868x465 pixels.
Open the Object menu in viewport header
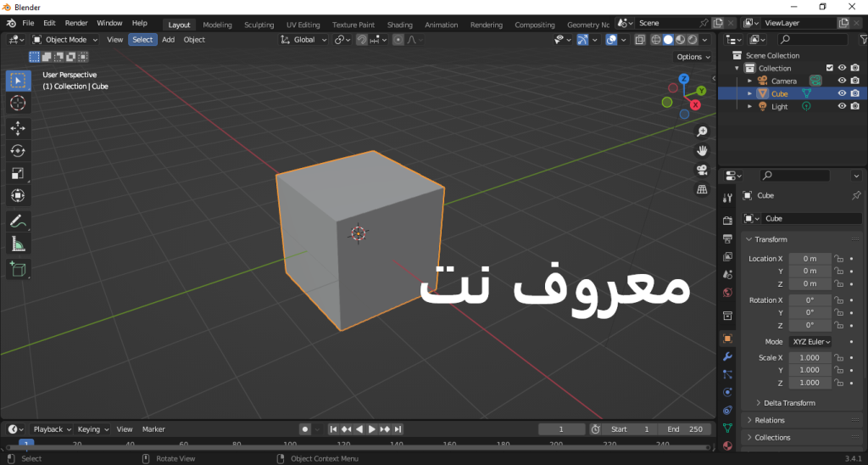point(194,40)
